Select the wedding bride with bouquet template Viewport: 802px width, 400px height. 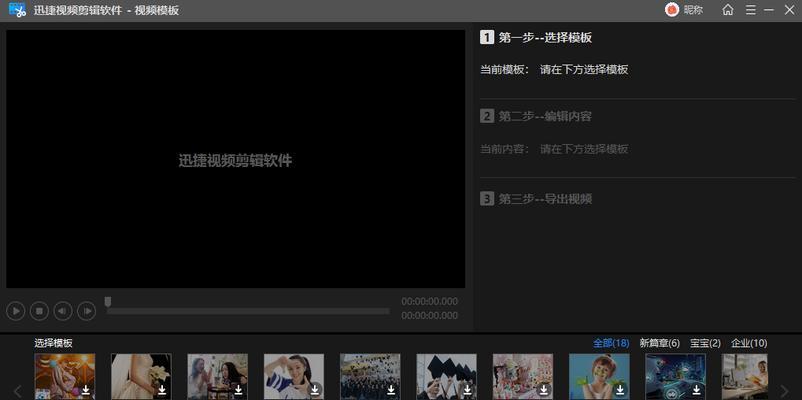coord(141,376)
